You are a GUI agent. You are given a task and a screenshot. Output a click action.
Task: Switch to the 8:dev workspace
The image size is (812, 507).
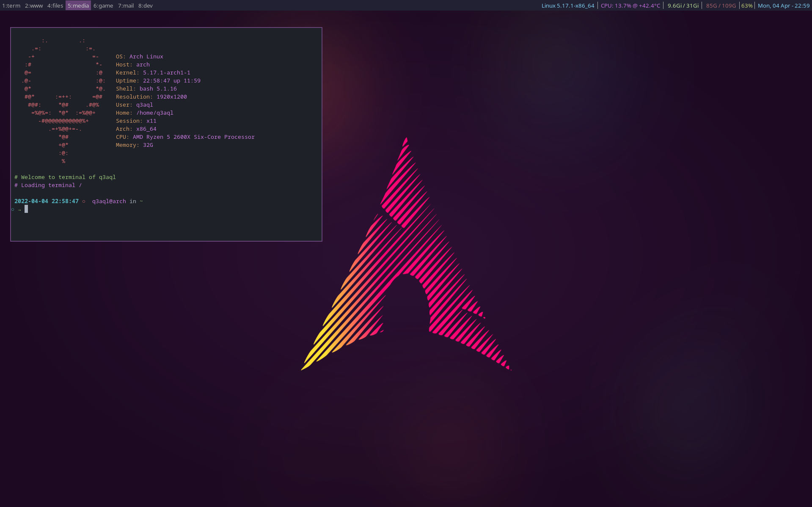(146, 6)
